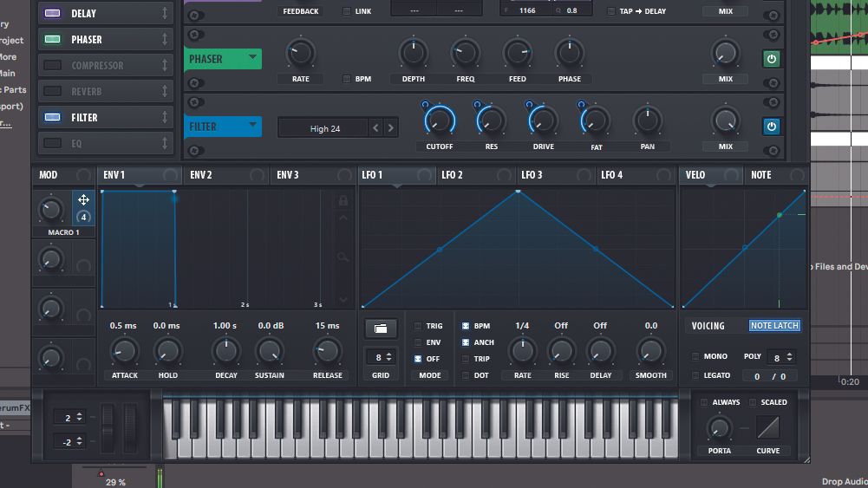Click the VELO modulation source circle
Image resolution: width=868 pixels, height=488 pixels.
(731, 175)
